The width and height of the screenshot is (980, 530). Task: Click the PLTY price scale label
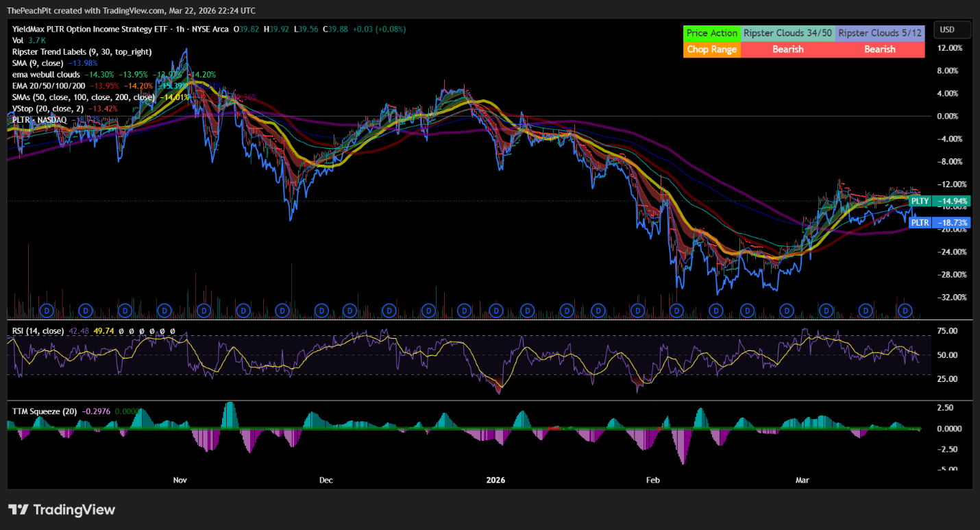point(920,201)
